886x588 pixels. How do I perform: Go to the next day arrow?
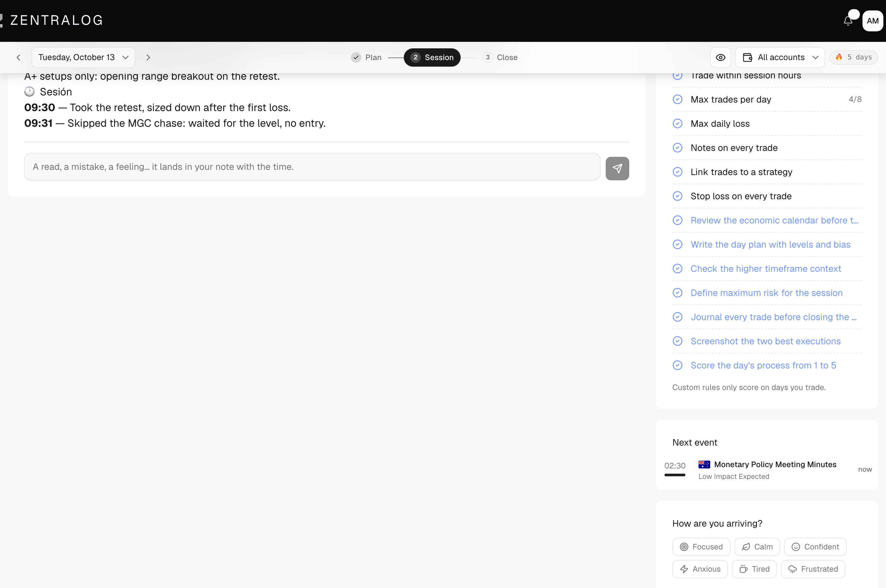click(148, 57)
